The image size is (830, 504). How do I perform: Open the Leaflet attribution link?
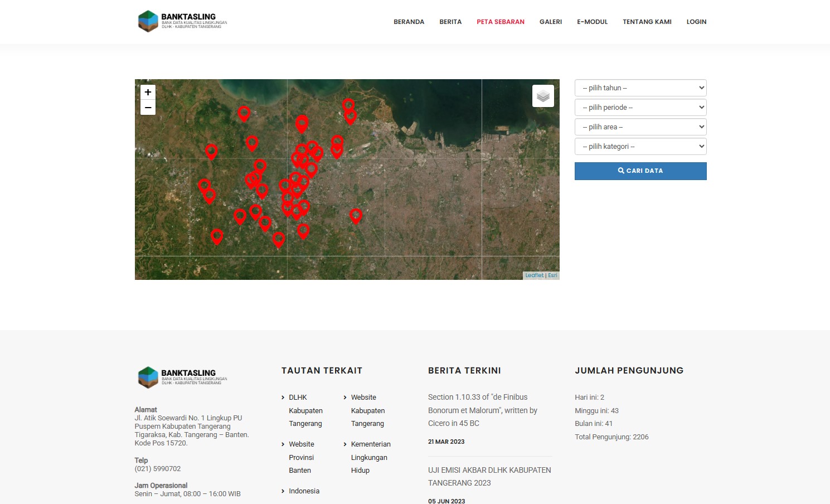click(x=534, y=275)
